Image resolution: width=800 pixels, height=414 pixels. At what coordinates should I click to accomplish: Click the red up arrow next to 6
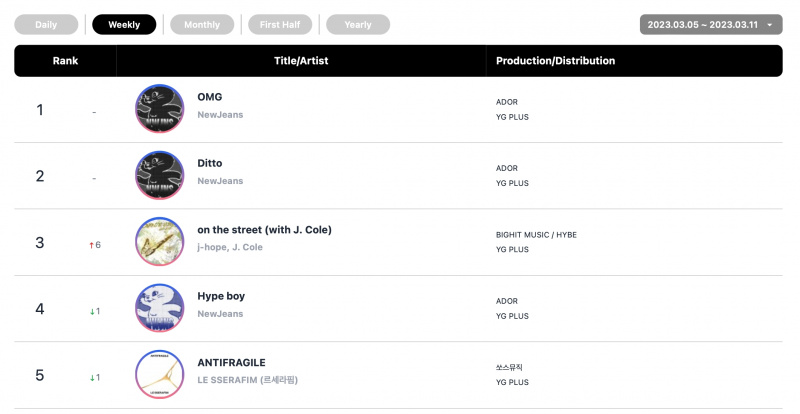(91, 245)
